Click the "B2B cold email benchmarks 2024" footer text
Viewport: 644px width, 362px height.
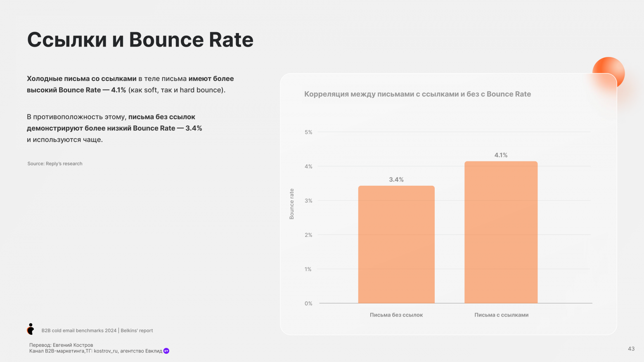click(x=79, y=331)
